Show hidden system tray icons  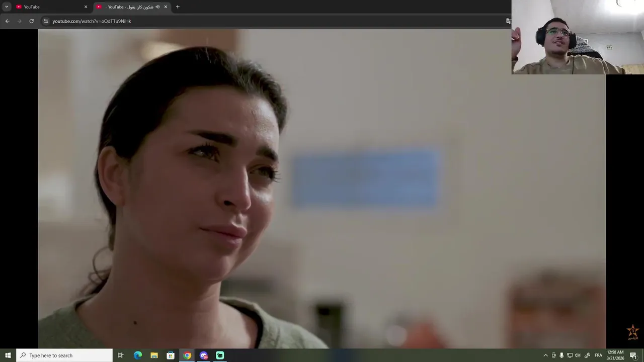pyautogui.click(x=545, y=355)
